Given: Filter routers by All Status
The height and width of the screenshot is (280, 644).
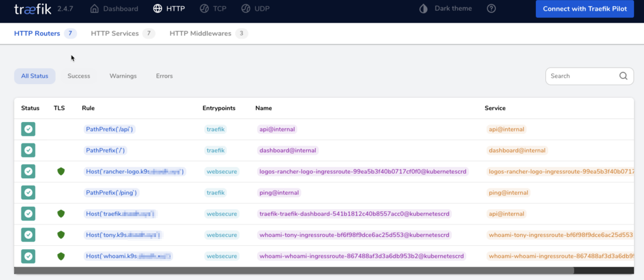Looking at the screenshot, I should coord(35,76).
